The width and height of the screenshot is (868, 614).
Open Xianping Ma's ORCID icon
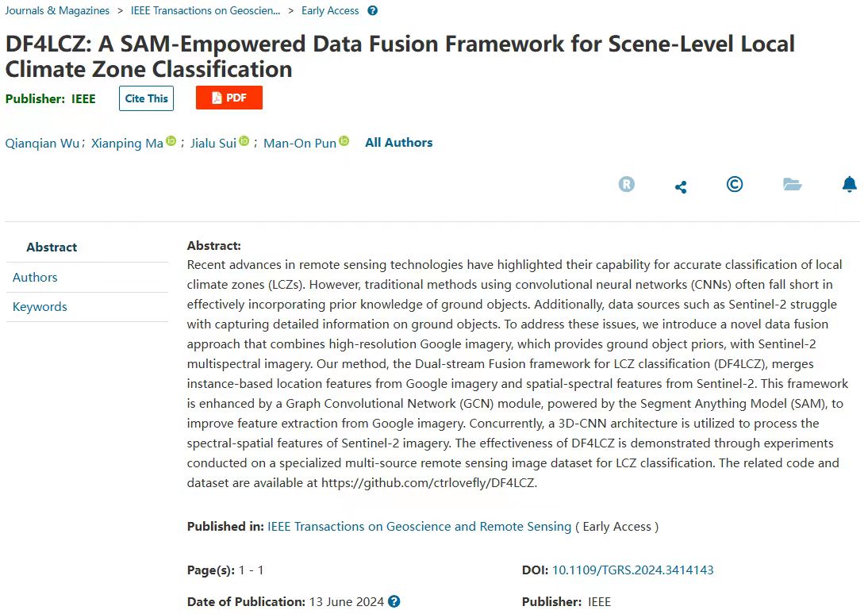click(x=171, y=141)
